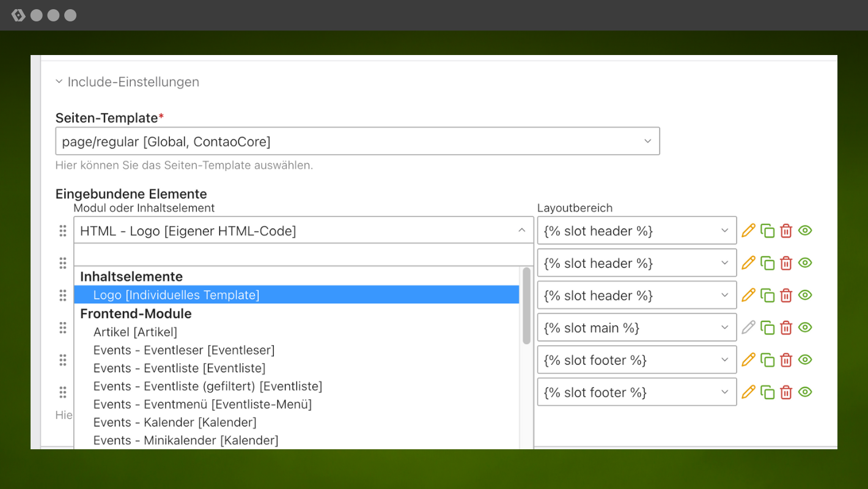Duplicate the first included element row
This screenshot has width=868, height=489.
[767, 230]
